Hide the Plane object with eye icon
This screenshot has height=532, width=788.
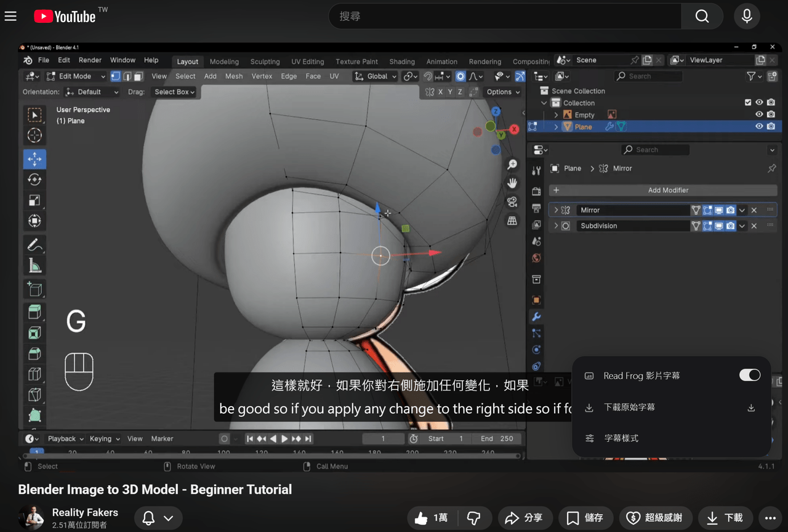(759, 126)
